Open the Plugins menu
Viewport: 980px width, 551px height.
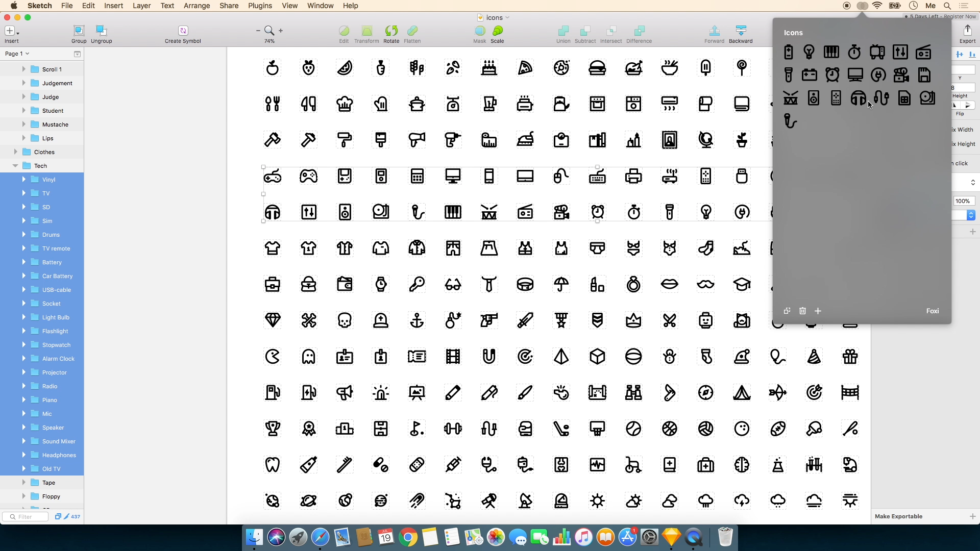(260, 6)
